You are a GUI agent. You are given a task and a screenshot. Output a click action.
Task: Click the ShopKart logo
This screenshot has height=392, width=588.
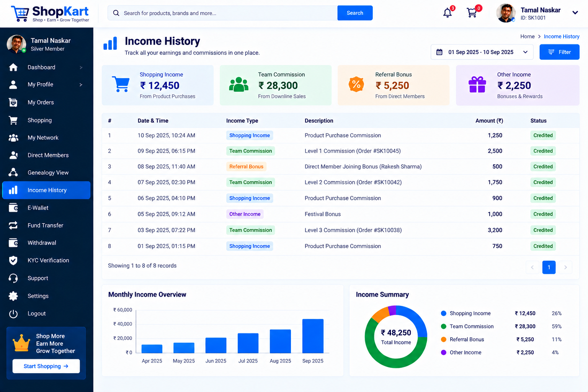pyautogui.click(x=50, y=13)
